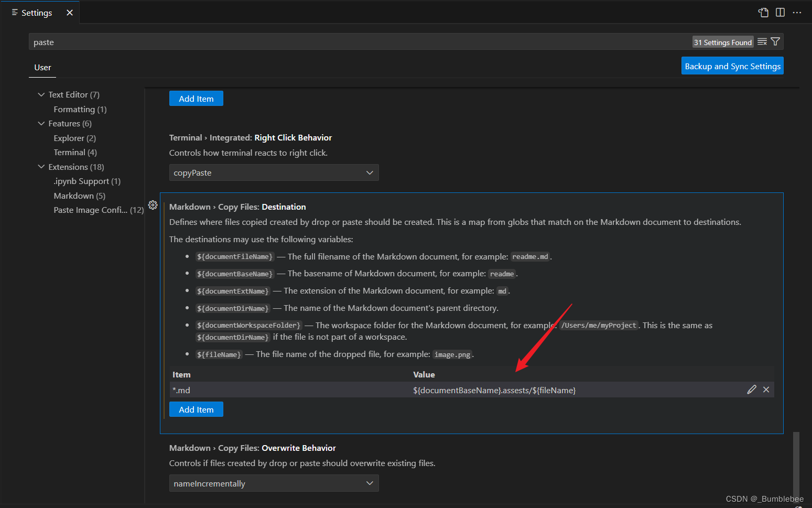
Task: Click Add Item below the destination table
Action: [196, 409]
